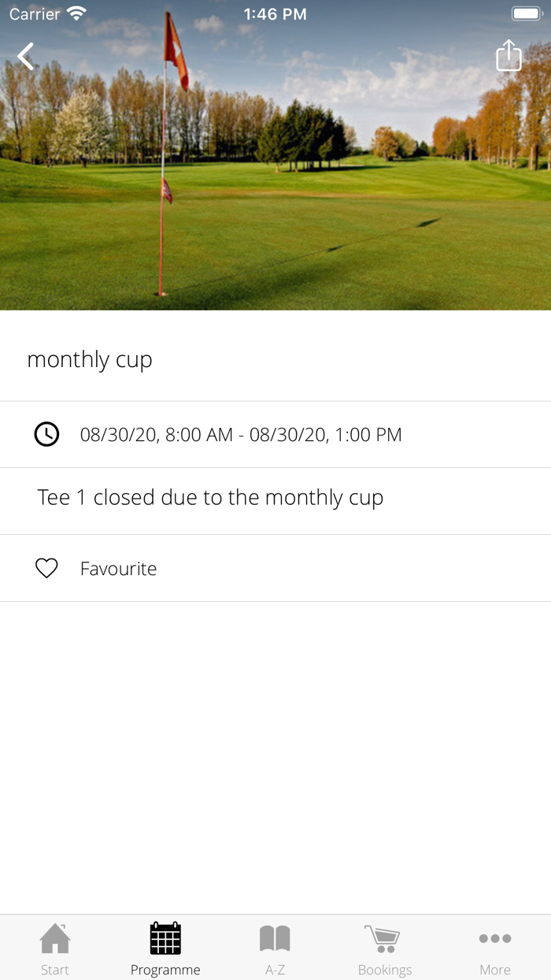The image size is (551, 980).
Task: Open the Bookings tab label
Action: (385, 970)
